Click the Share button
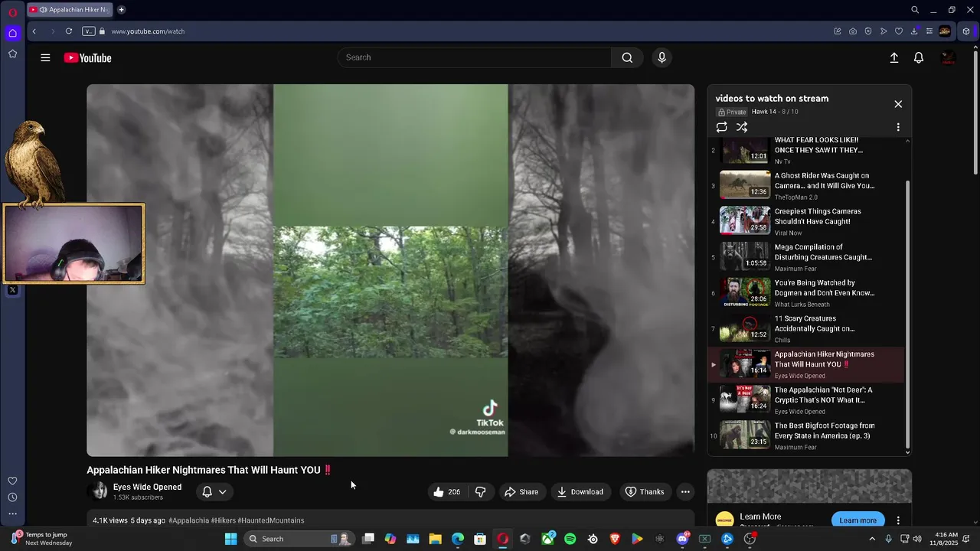Screen dimensions: 980x551 click(x=521, y=492)
